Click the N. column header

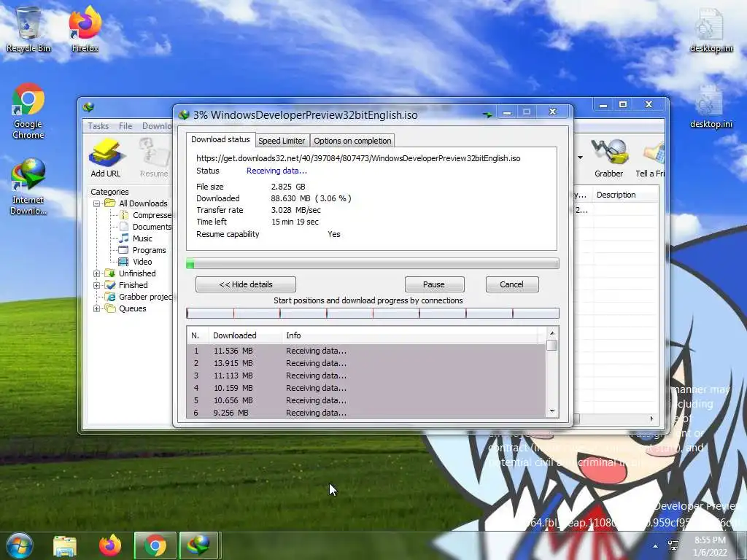pyautogui.click(x=198, y=335)
